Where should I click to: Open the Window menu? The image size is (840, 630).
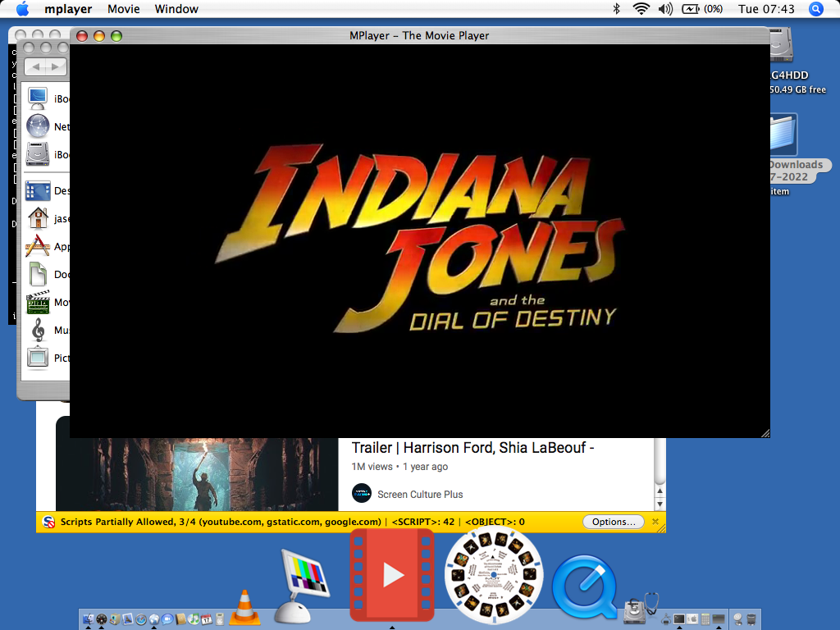(176, 9)
